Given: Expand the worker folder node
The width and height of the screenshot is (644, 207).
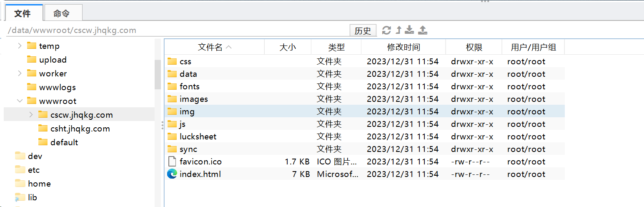Looking at the screenshot, I should [20, 73].
